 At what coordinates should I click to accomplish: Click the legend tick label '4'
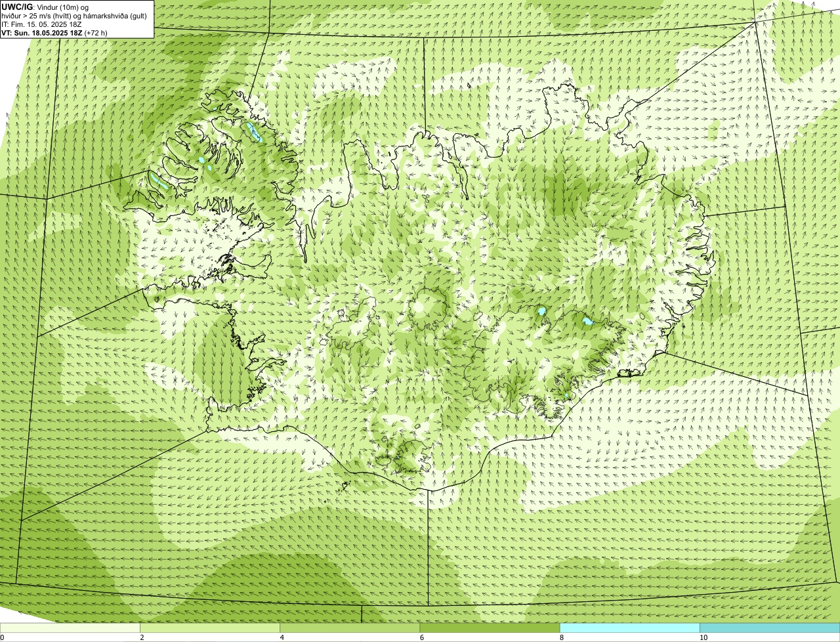(x=282, y=637)
